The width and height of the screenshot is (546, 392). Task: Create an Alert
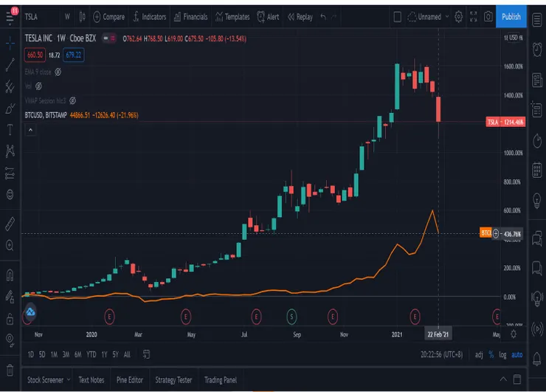pyautogui.click(x=268, y=17)
